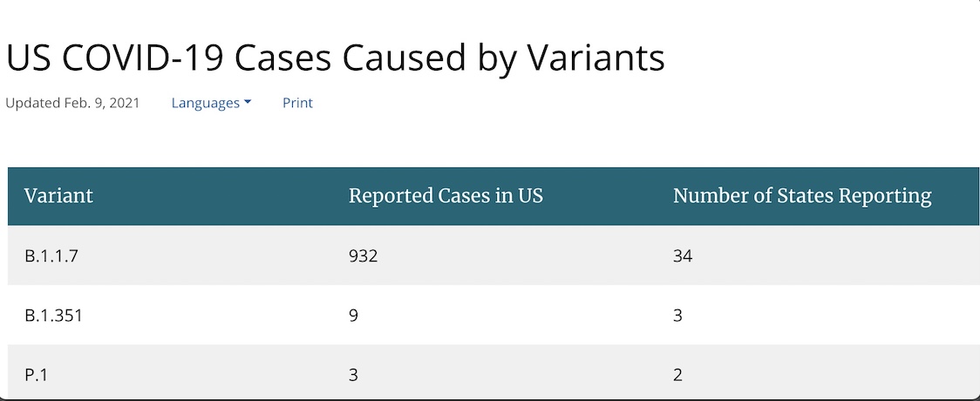Image resolution: width=980 pixels, height=401 pixels.
Task: Select the Variant column header
Action: [58, 196]
